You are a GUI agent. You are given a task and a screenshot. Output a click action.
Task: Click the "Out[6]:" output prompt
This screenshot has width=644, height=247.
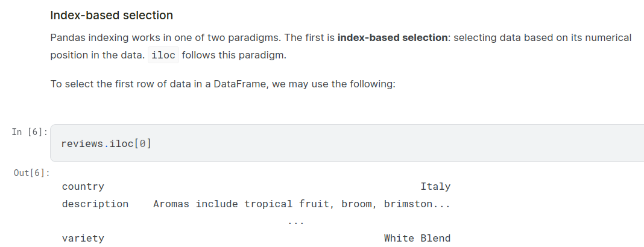tap(32, 173)
